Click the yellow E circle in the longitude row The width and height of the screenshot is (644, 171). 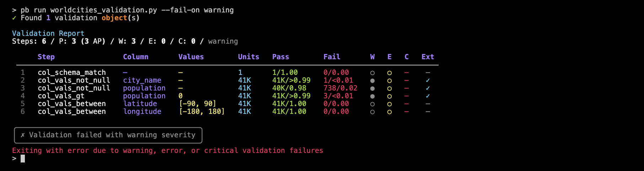point(390,112)
